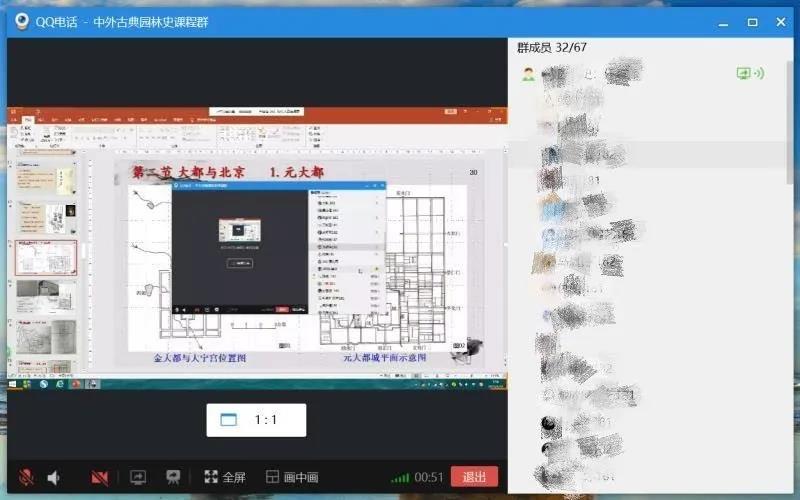Click the window icon beside 1:1
The height and width of the screenshot is (500, 800).
(229, 420)
